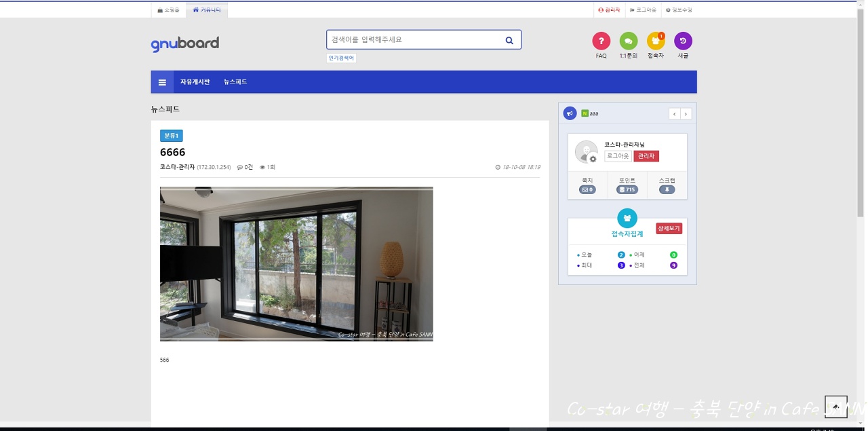Click the 정보수정 link in top bar
Image resolution: width=868 pixels, height=431 pixels.
point(679,10)
